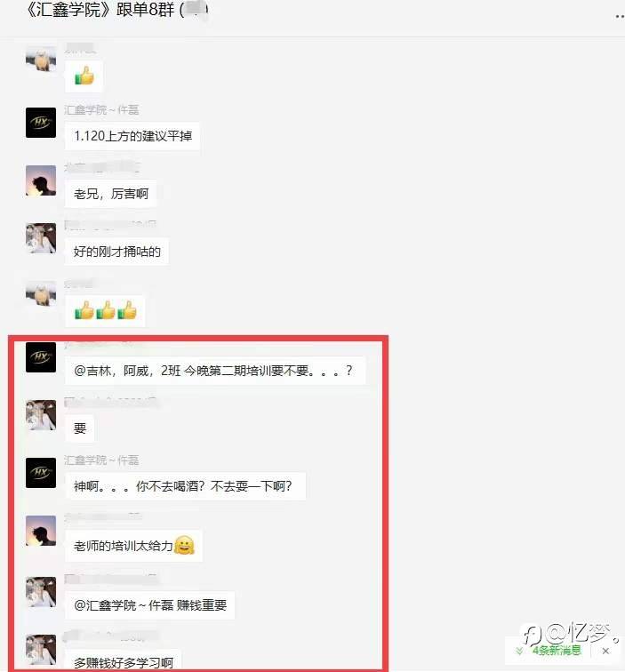
Task: Dismiss the new messages notification
Action: 605,651
